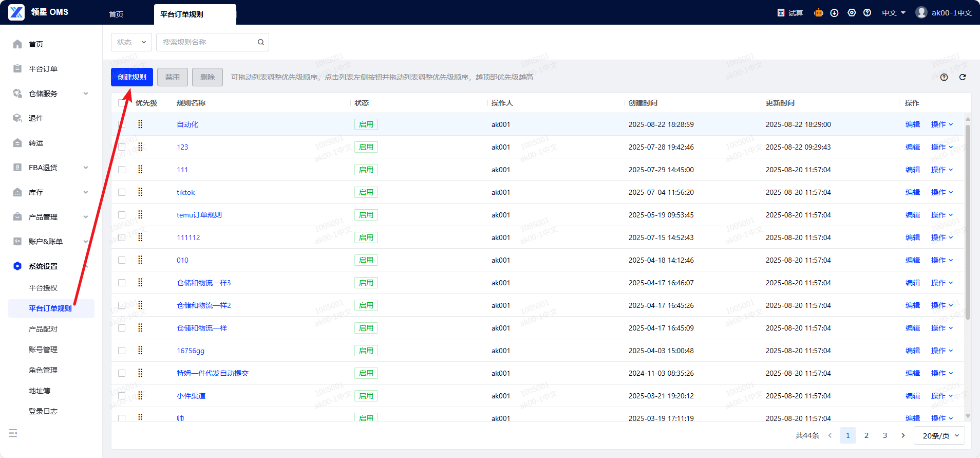Refresh the rule list
Viewport: 980px width, 458px height.
point(963,77)
